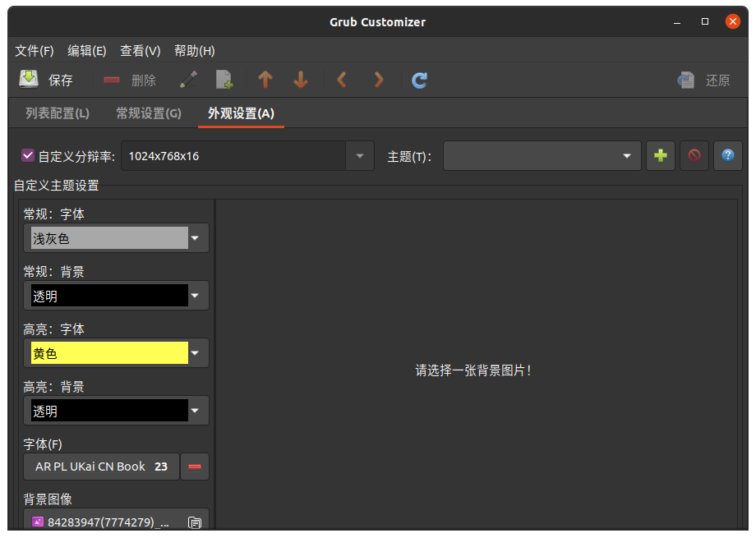Click the 黄色 yellow color swatch

point(109,353)
